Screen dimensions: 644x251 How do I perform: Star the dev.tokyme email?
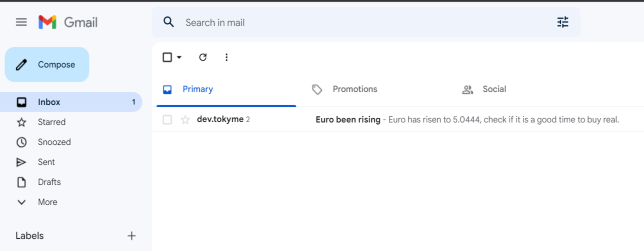coord(185,119)
